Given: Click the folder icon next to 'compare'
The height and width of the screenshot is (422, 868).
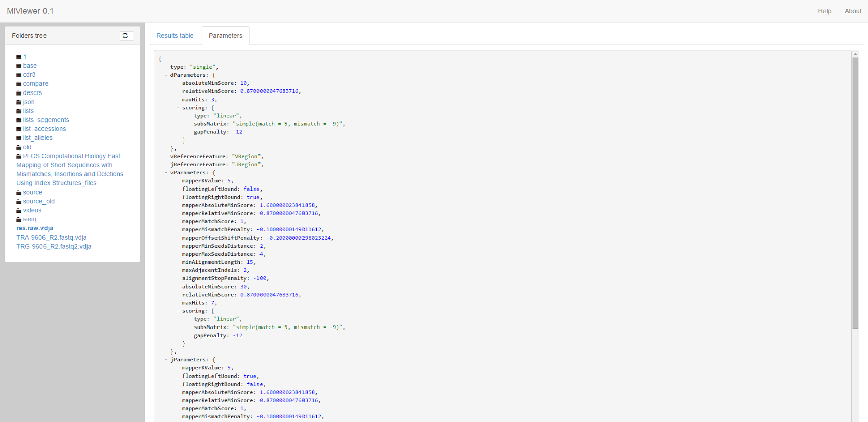Looking at the screenshot, I should (x=19, y=84).
